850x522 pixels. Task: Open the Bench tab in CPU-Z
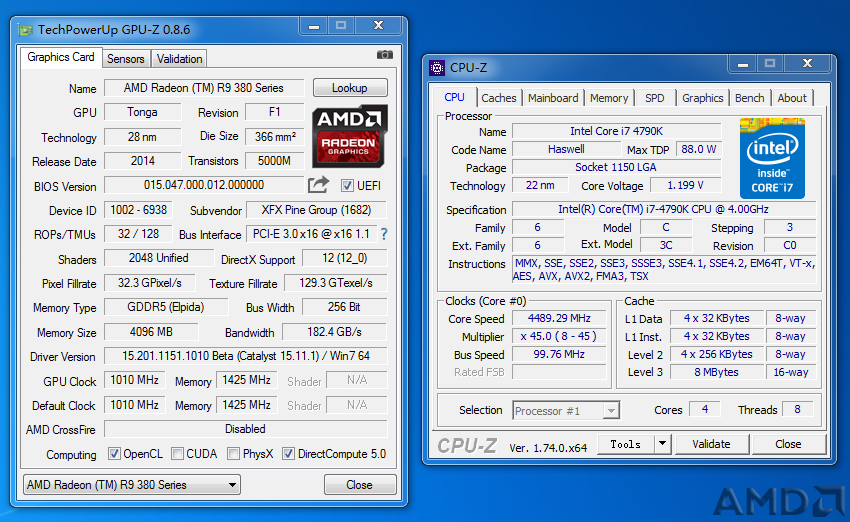pos(750,98)
